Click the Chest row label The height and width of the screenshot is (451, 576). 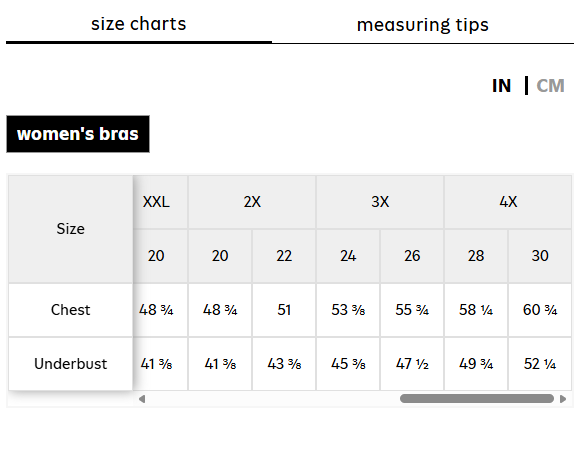(71, 310)
